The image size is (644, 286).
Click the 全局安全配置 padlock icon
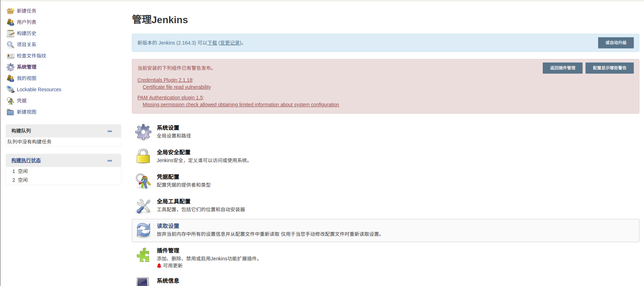pos(143,156)
